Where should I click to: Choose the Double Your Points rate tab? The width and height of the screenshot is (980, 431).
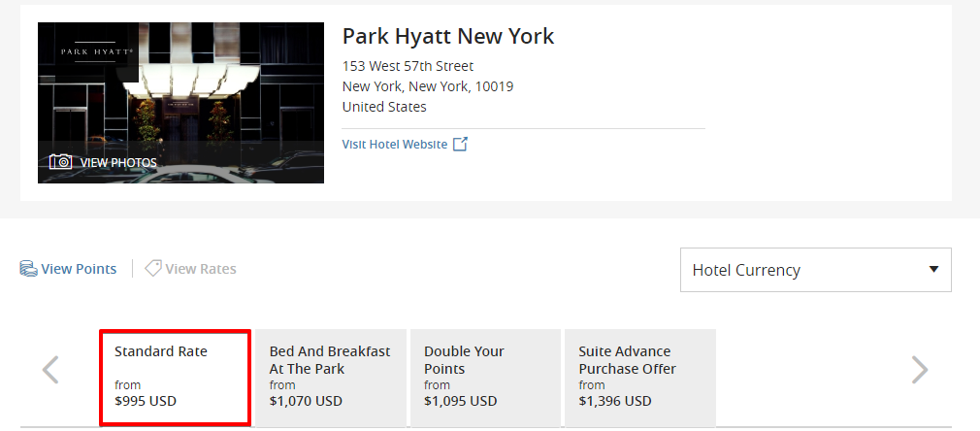[484, 377]
